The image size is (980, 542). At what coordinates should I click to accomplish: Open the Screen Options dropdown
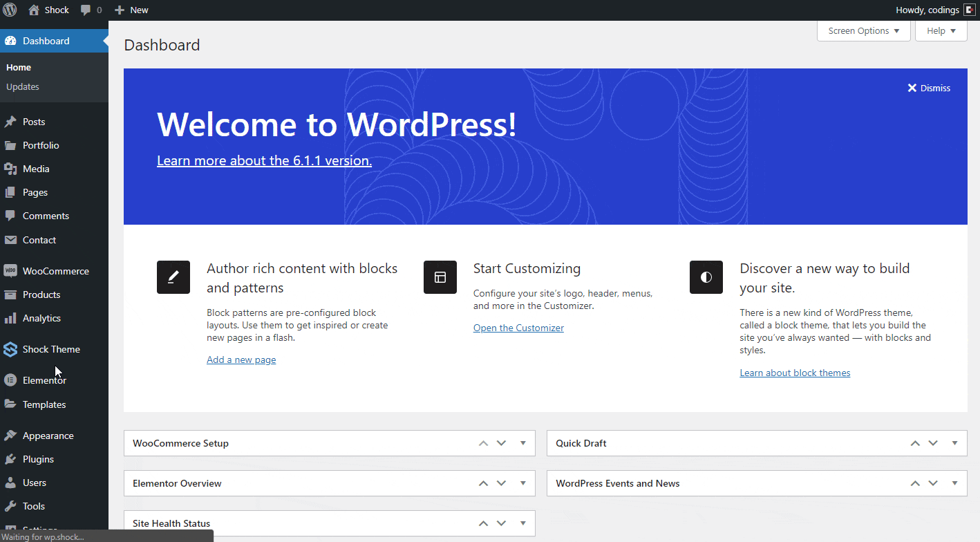click(x=863, y=30)
